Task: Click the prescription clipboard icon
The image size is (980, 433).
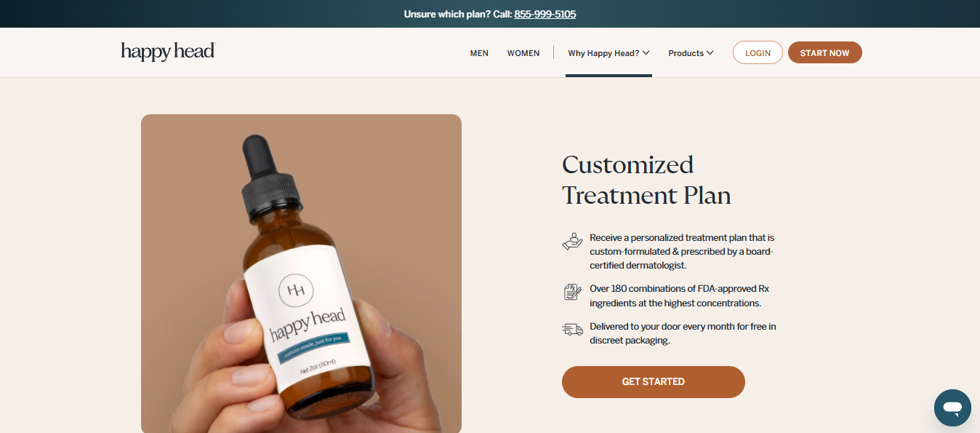Action: click(573, 292)
